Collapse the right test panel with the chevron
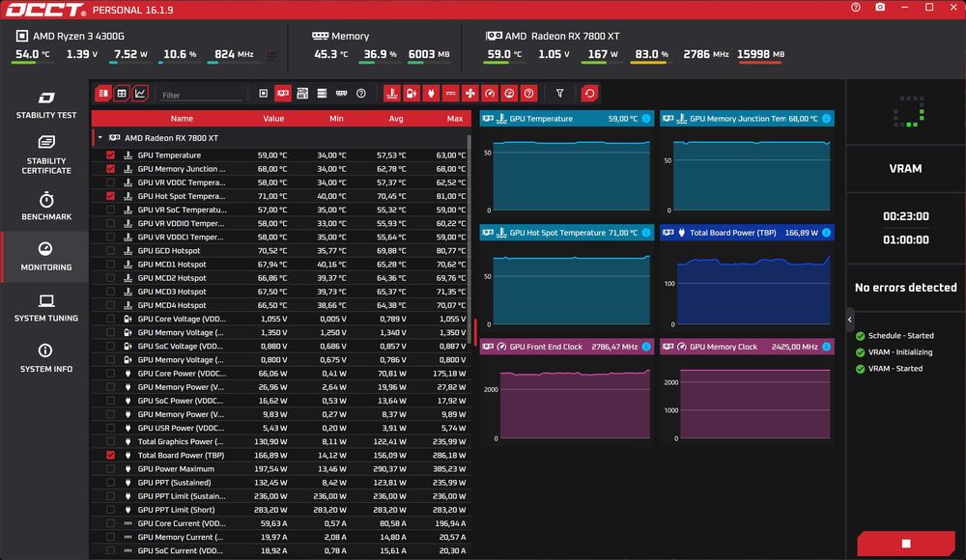The height and width of the screenshot is (560, 966). [850, 320]
